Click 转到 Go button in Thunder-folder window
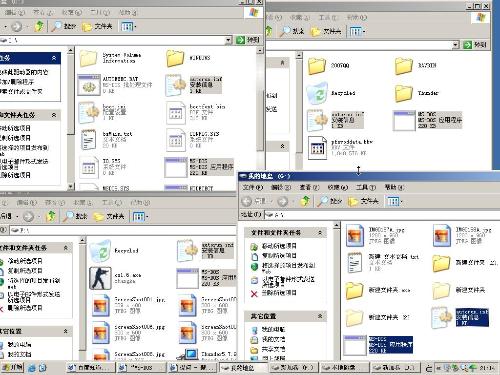 (475, 44)
